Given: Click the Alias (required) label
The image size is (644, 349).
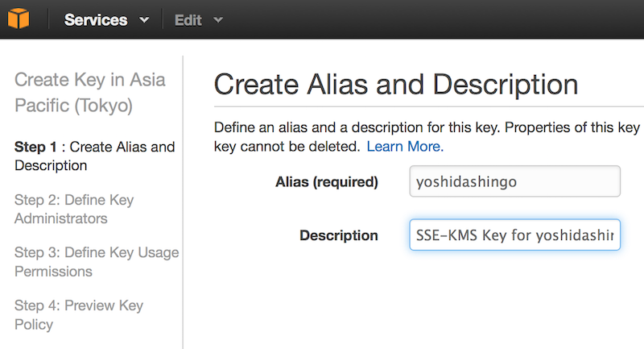Looking at the screenshot, I should [327, 181].
